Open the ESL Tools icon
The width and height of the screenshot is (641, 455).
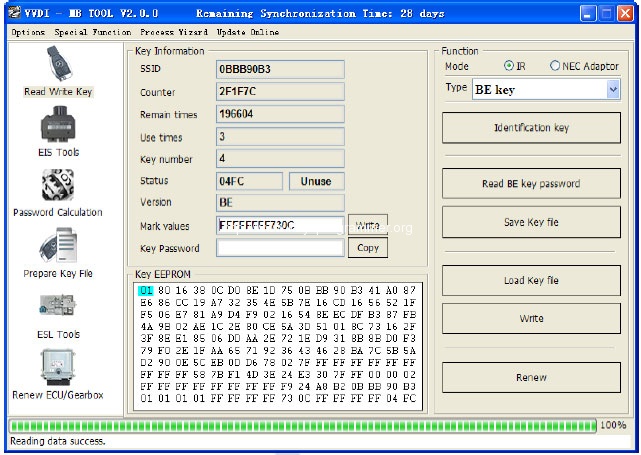(x=57, y=308)
